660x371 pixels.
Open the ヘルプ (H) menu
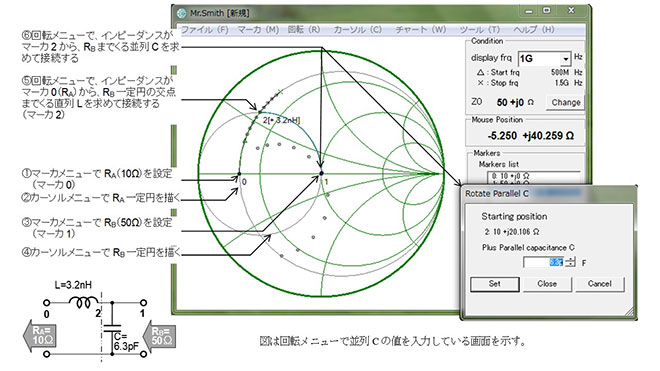pyautogui.click(x=534, y=30)
